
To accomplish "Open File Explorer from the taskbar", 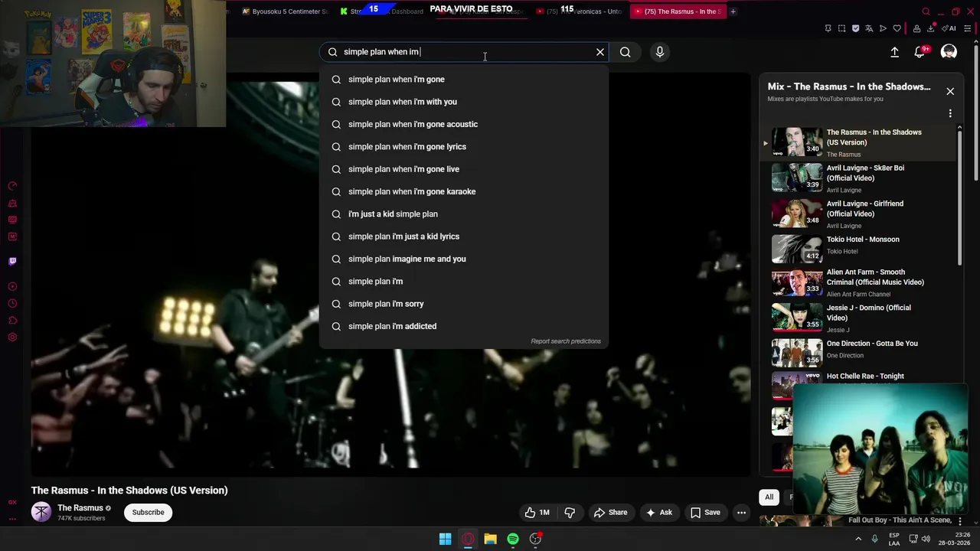I will coord(490,539).
